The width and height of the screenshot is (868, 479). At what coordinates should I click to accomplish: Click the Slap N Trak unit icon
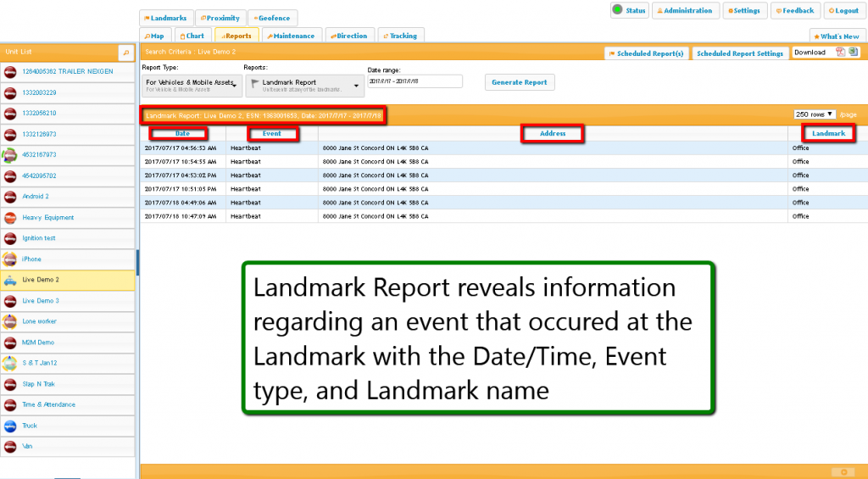coord(10,384)
